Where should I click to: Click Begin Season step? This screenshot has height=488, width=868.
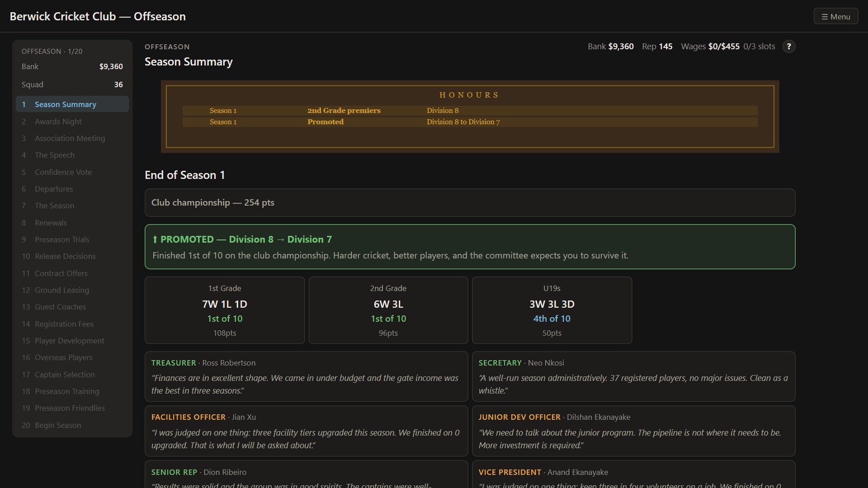tap(72, 425)
